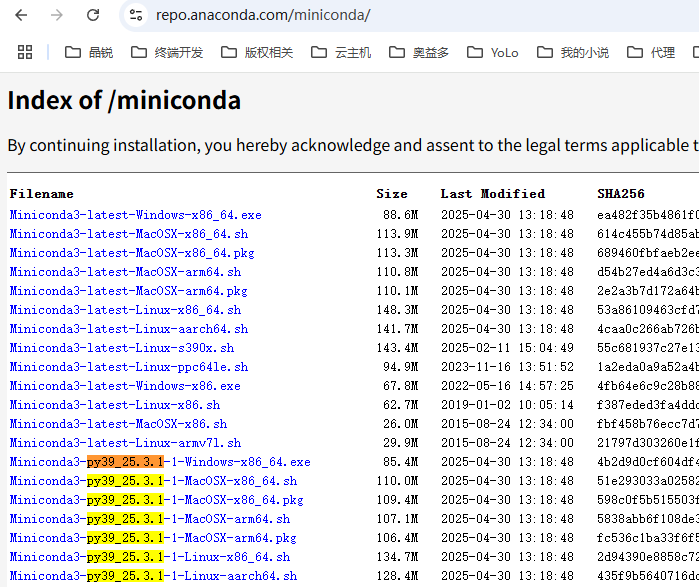Image resolution: width=699 pixels, height=587 pixels.
Task: Click the size value 148.3M
Action: [397, 310]
